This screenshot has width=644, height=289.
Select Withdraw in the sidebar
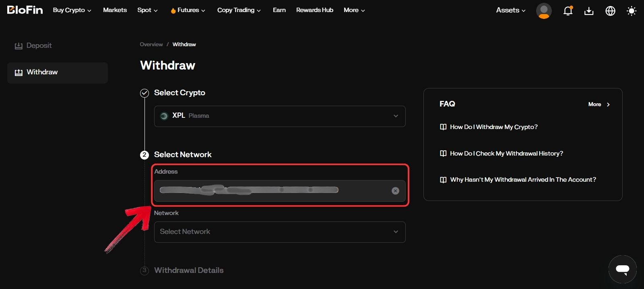pyautogui.click(x=42, y=72)
